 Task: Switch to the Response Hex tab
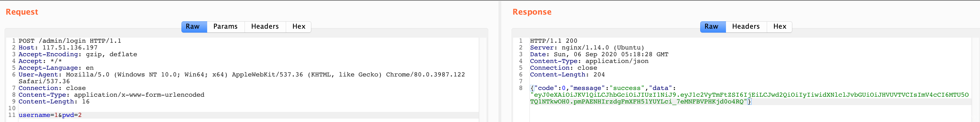780,26
